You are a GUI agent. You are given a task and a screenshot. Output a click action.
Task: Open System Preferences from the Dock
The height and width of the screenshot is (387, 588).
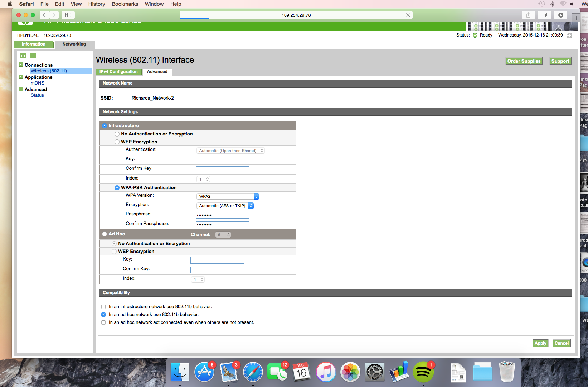[375, 372]
